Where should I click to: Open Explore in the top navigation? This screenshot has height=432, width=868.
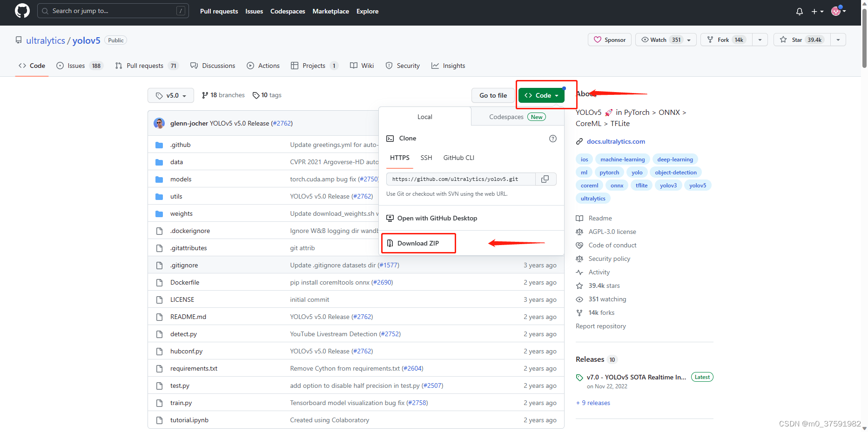pyautogui.click(x=367, y=11)
